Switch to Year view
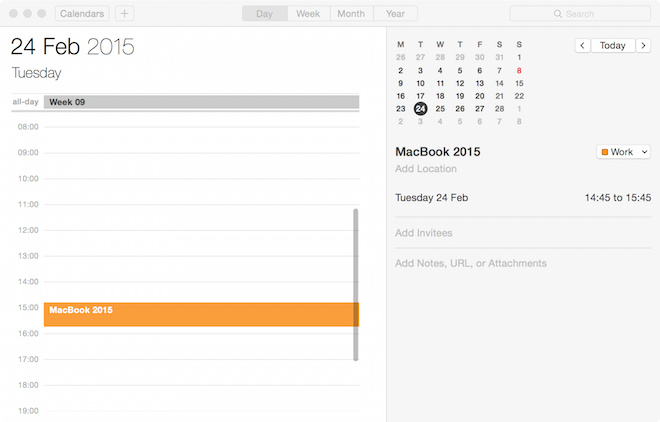The image size is (660, 422). click(395, 13)
